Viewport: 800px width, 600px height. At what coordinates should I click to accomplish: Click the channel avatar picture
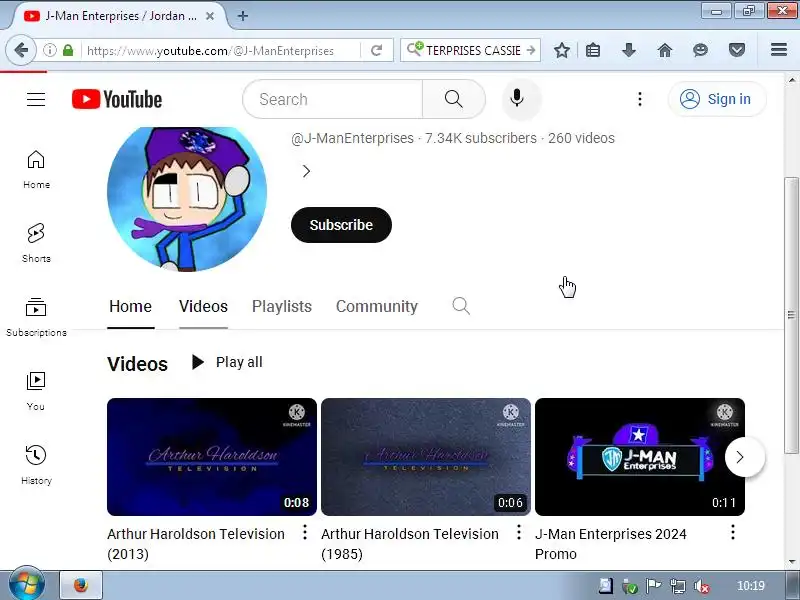[x=187, y=198]
